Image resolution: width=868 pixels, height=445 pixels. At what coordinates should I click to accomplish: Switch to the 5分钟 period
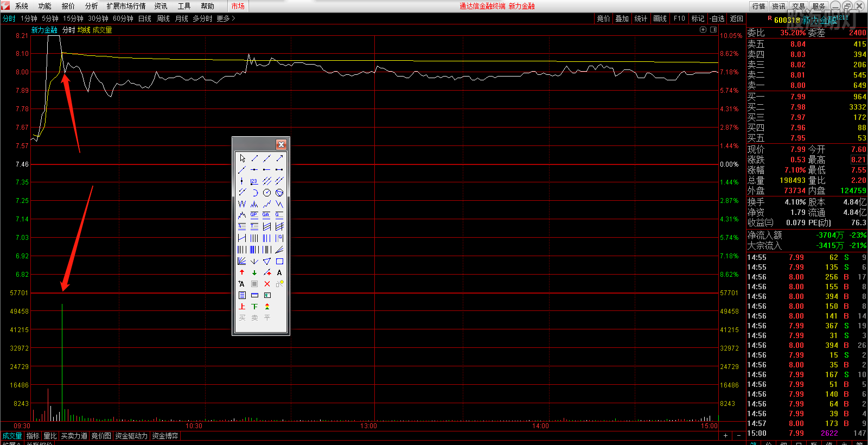(50, 18)
